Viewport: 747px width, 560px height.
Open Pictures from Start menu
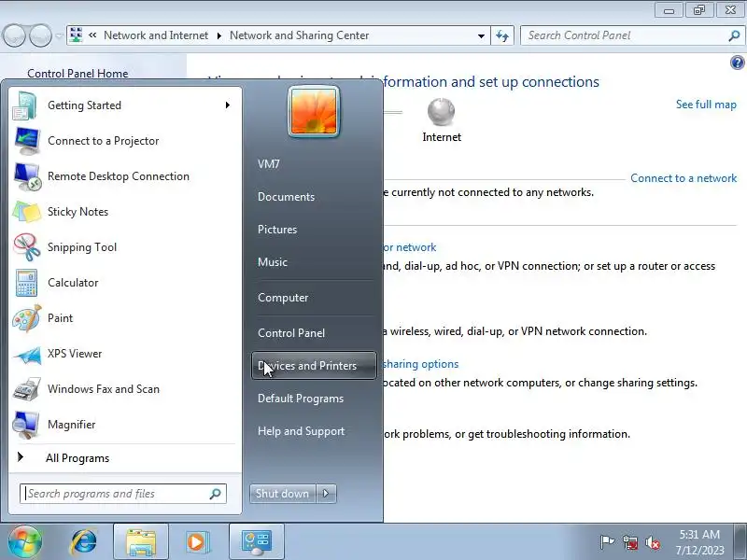pos(277,230)
